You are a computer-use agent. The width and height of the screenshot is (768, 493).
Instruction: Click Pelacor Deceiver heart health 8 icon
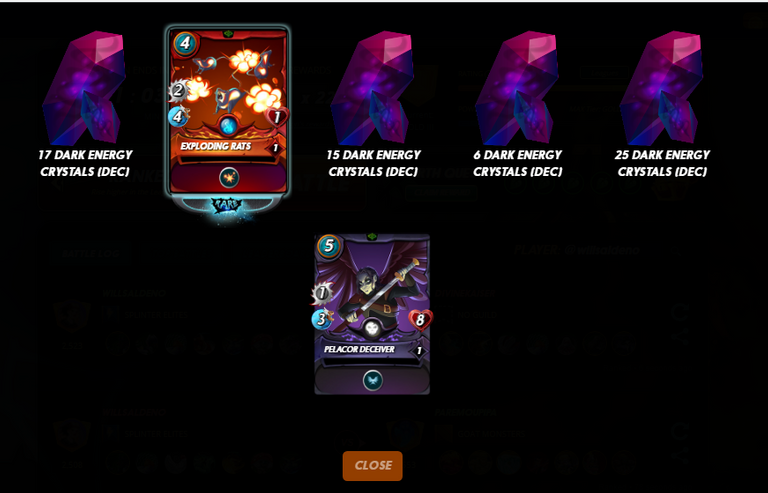tap(420, 320)
